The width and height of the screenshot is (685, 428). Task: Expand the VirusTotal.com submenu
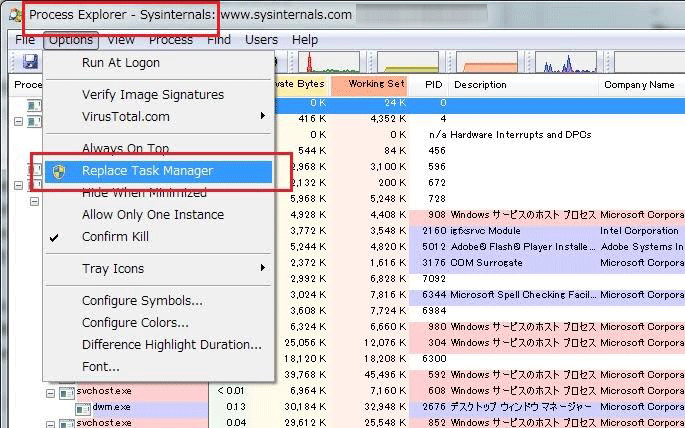pyautogui.click(x=159, y=117)
